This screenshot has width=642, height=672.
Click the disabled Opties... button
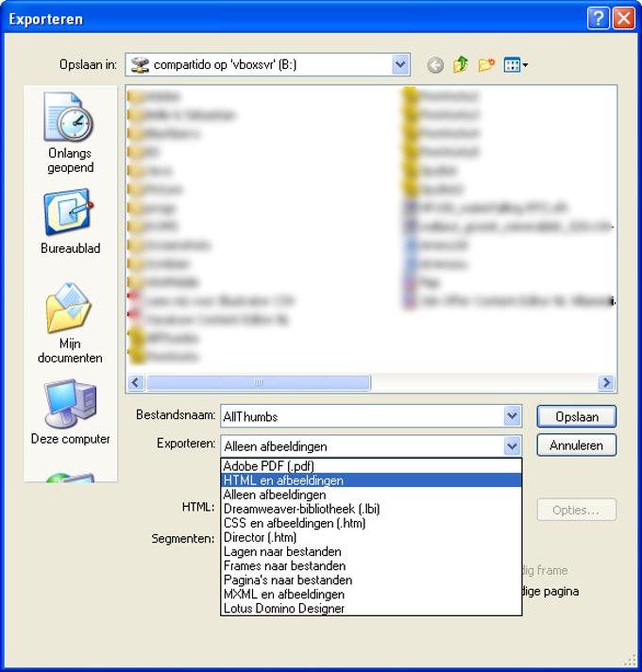point(577,510)
